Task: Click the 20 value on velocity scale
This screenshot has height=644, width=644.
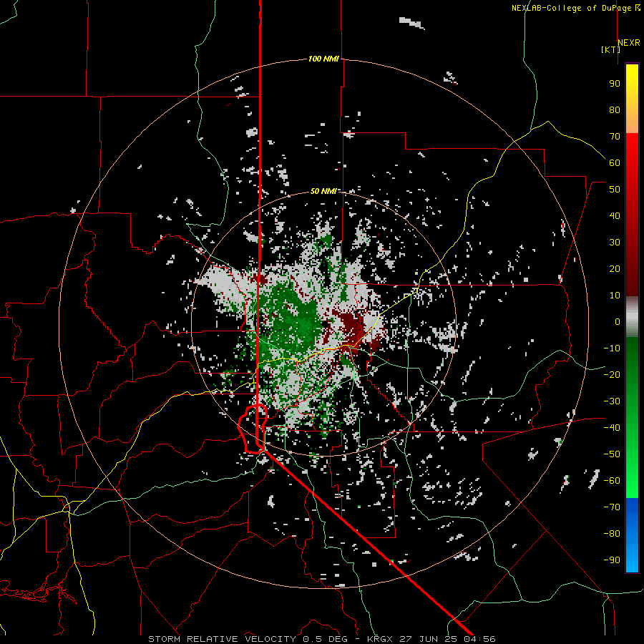Action: 615,268
